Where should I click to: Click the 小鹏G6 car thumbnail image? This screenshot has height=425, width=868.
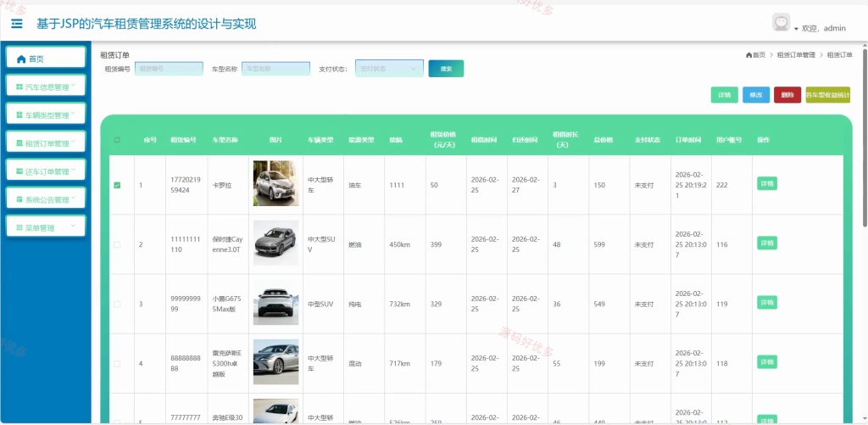click(275, 303)
